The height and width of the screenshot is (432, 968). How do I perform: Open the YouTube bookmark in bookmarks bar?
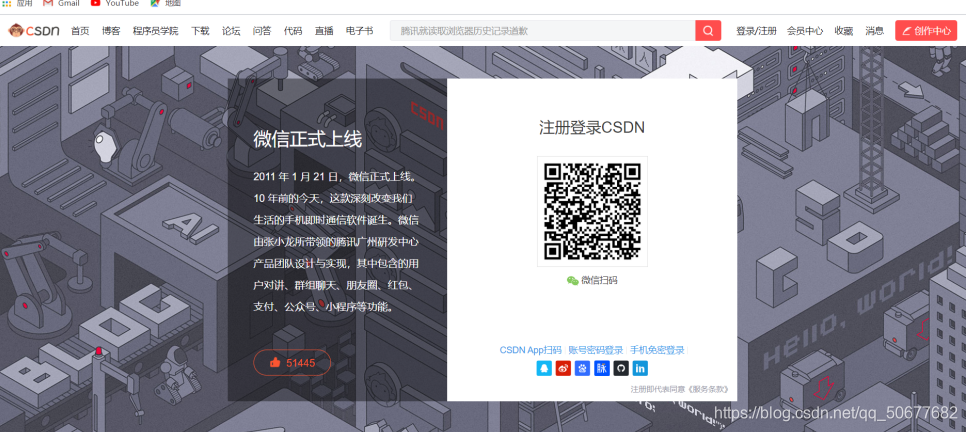115,3
